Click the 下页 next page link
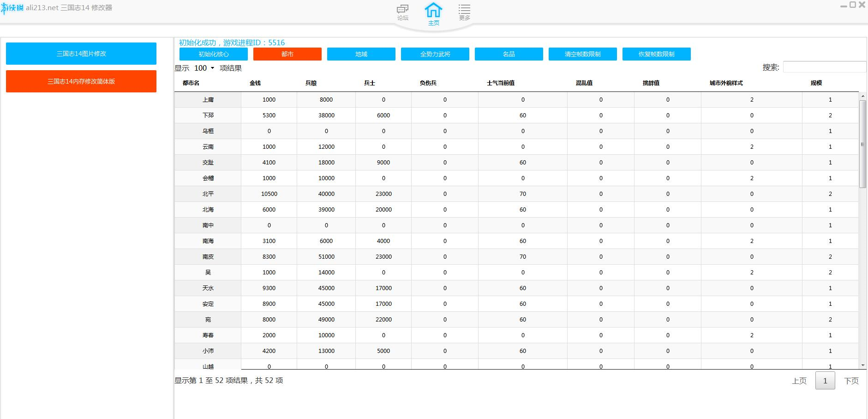Image resolution: width=868 pixels, height=419 pixels. click(x=851, y=381)
